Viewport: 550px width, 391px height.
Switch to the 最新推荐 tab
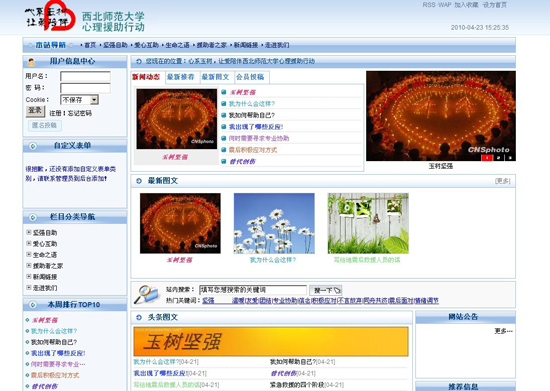pyautogui.click(x=181, y=77)
